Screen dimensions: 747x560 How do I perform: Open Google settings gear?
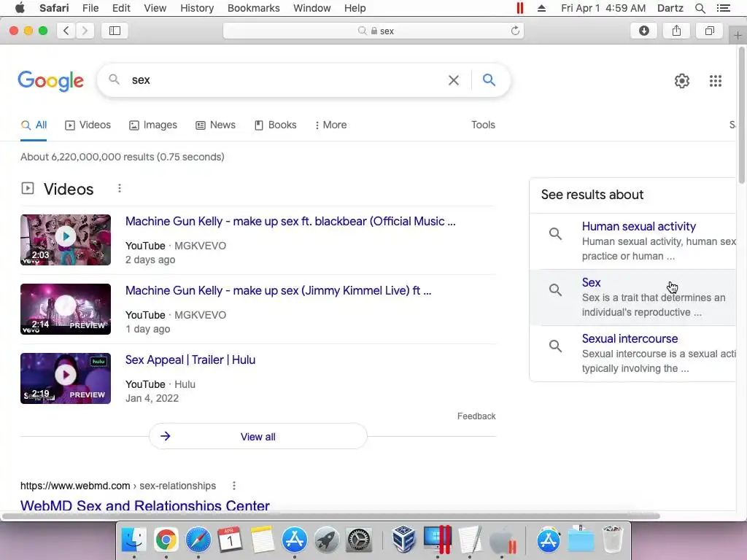tap(682, 81)
